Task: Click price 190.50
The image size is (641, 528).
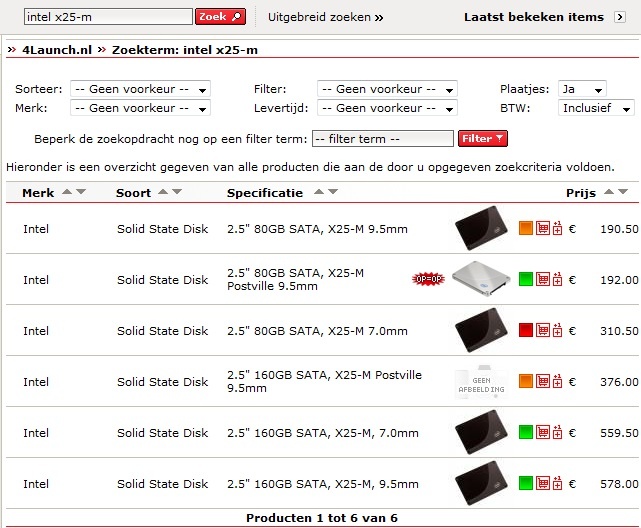Action: [x=619, y=229]
